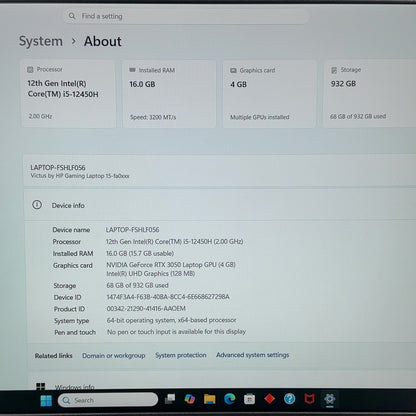Open Microsoft Store from the taskbar
Screen dimensions: 416x416
[249, 399]
